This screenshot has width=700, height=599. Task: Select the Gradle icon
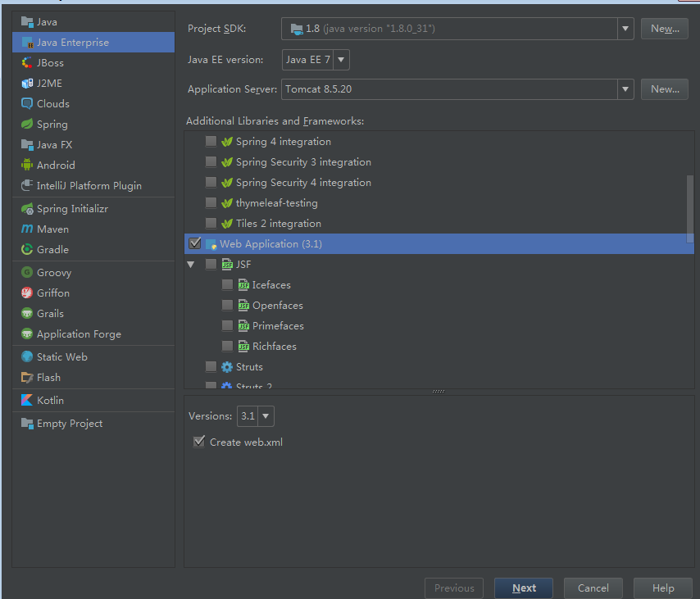27,249
